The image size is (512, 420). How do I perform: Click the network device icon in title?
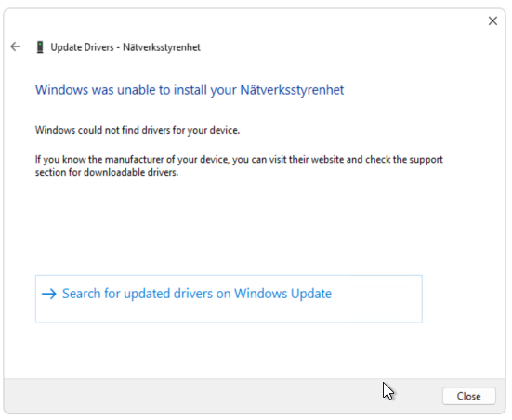tap(40, 47)
